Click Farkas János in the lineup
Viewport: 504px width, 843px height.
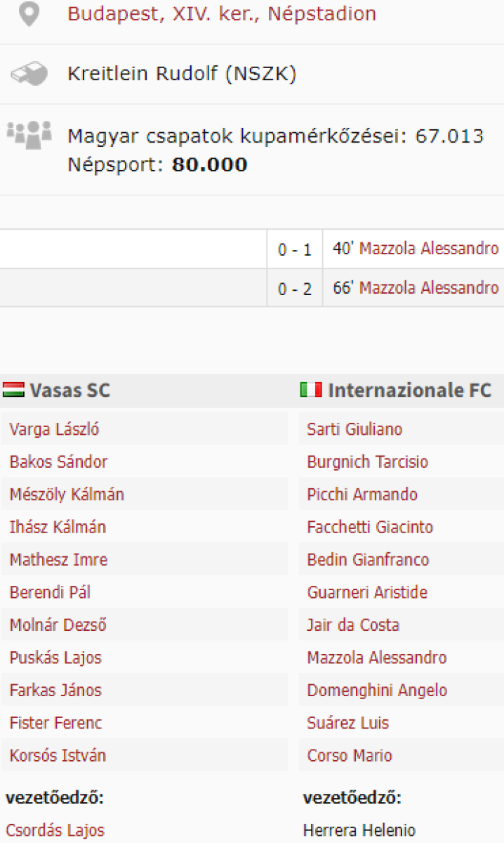(x=55, y=691)
